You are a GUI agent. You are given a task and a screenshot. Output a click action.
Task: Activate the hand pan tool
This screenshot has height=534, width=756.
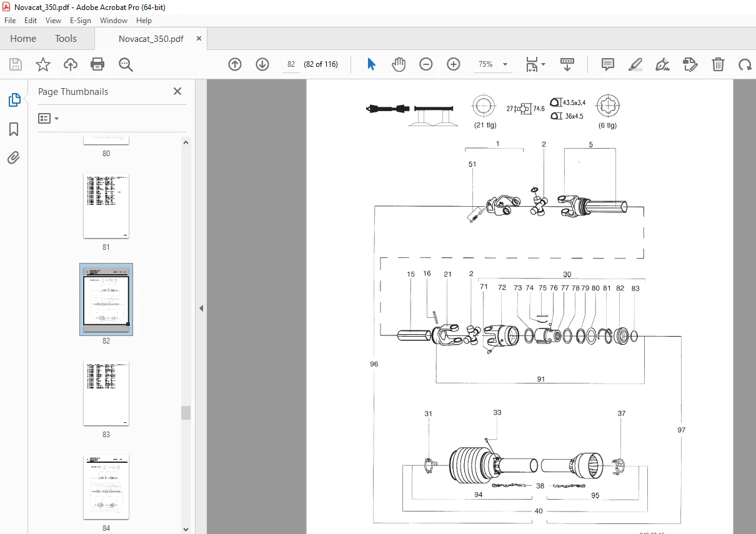click(399, 64)
